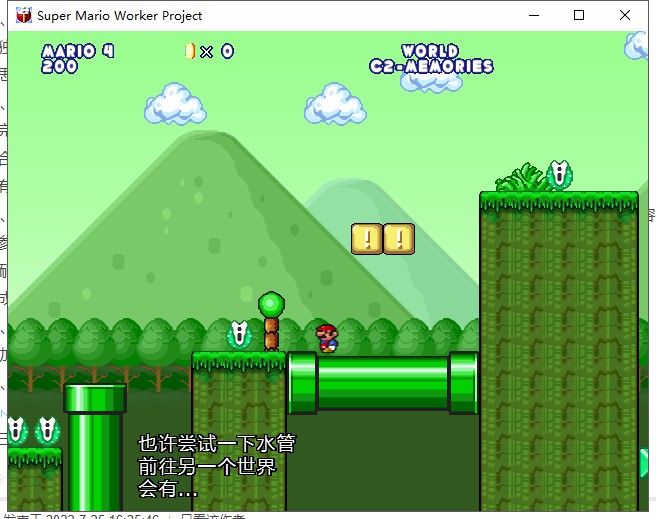Click the Super Mario Worker Project app icon
656x519 pixels.
[24, 15]
